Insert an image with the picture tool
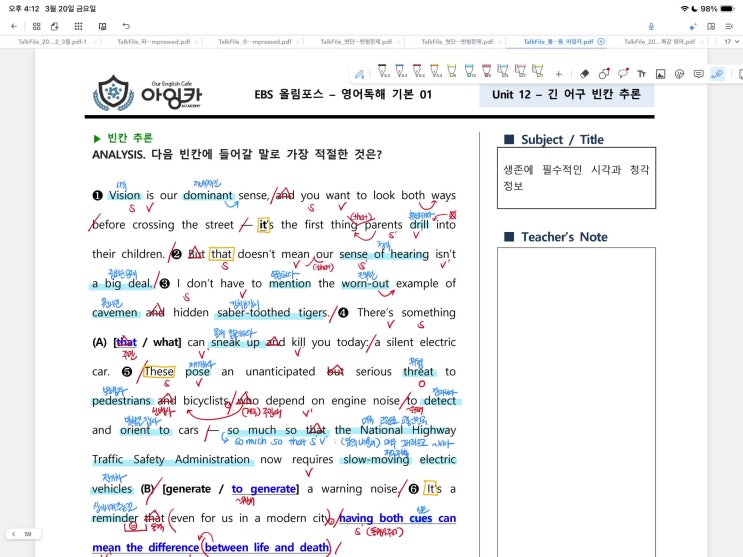743x557 pixels. [660, 74]
